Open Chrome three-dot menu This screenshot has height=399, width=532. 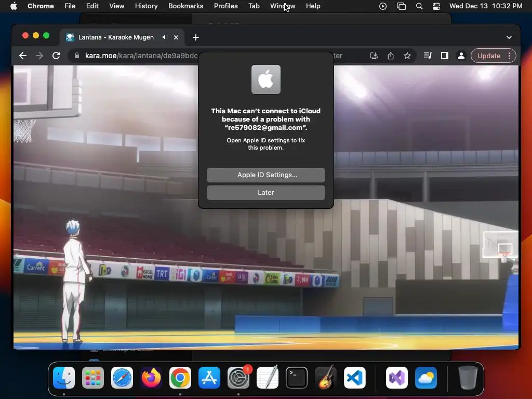509,56
